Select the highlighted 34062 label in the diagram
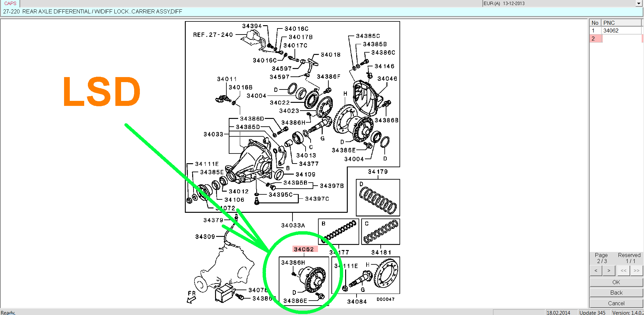644x315 pixels. pyautogui.click(x=304, y=249)
